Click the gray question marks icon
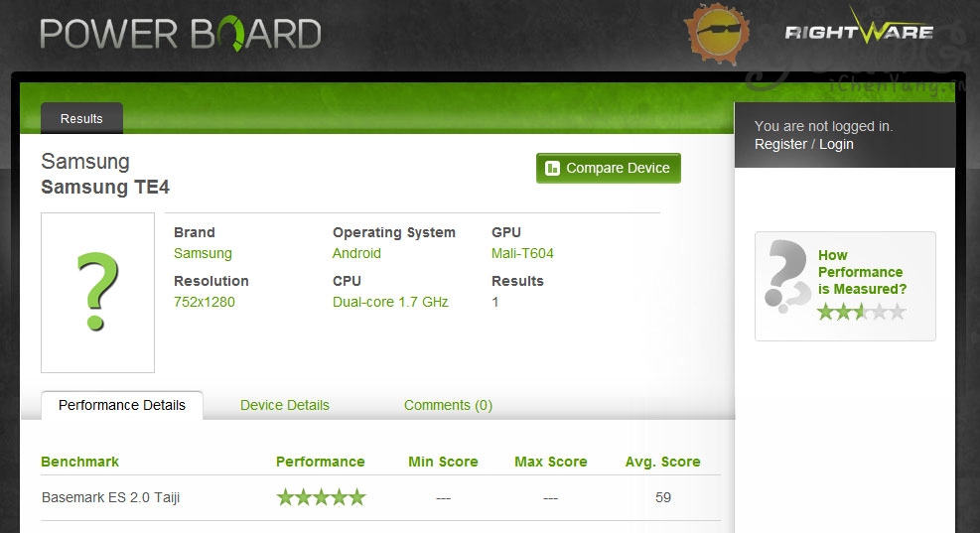Viewport: 980px width, 533px height. 786,276
